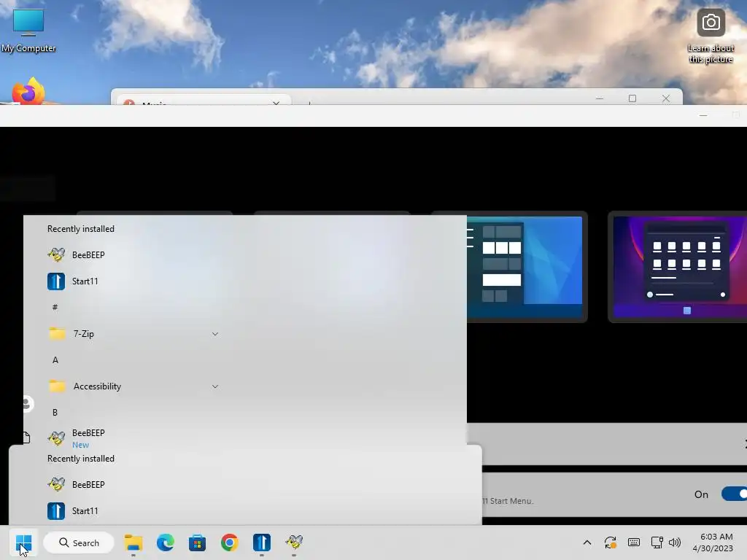Open BeeBEEP in lower Recently installed list

(x=76, y=484)
